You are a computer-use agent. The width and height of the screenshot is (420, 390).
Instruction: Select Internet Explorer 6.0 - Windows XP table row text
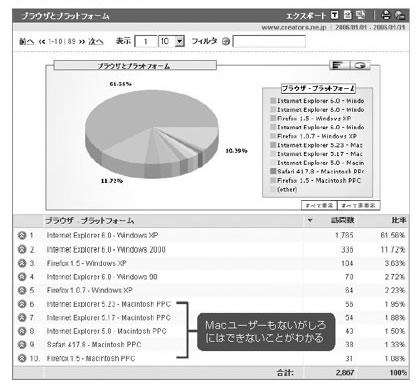pos(102,235)
